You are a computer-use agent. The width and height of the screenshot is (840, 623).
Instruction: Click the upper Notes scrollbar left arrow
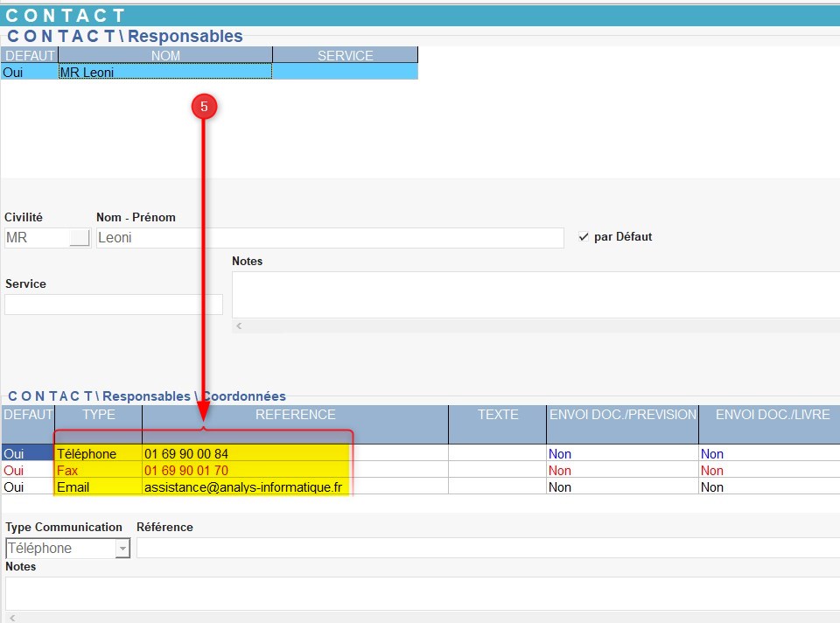[240, 325]
